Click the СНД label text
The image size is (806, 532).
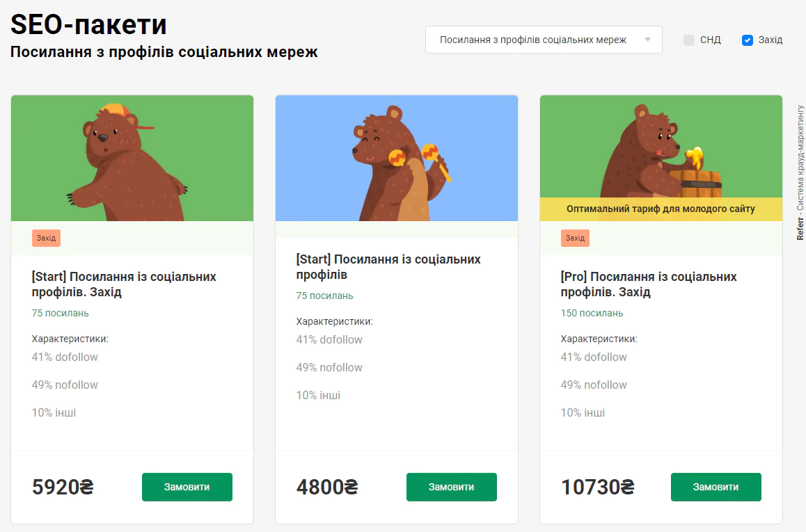pos(711,40)
